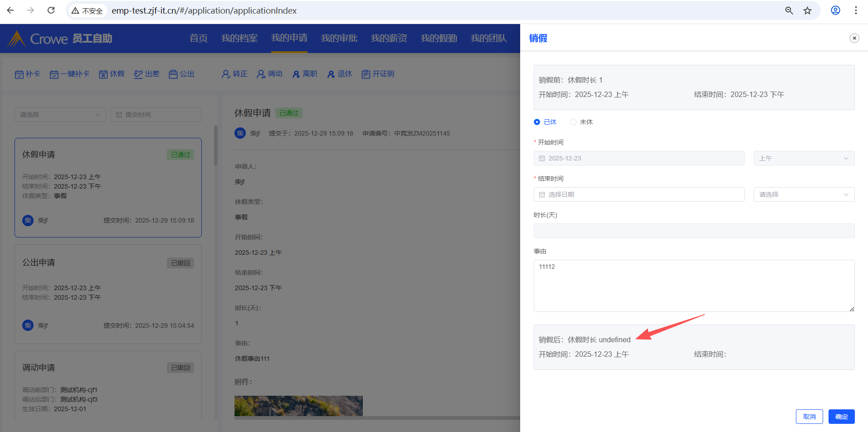Viewport: 868px width, 432px height.
Task: Click the 柴 avatar in the detail header
Action: point(240,133)
